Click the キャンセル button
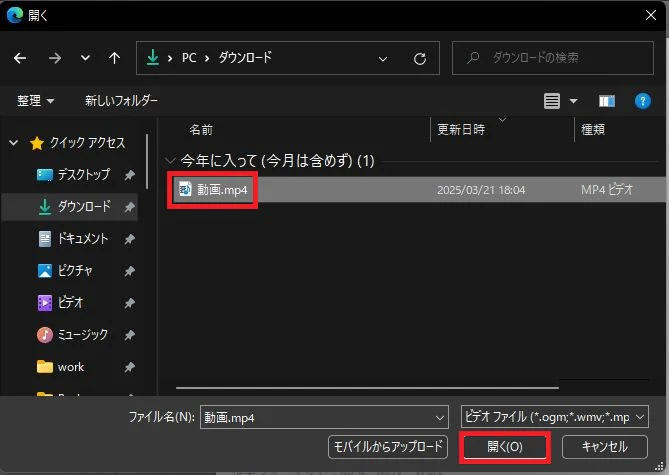Screen dimensions: 669x475 (x=605, y=447)
